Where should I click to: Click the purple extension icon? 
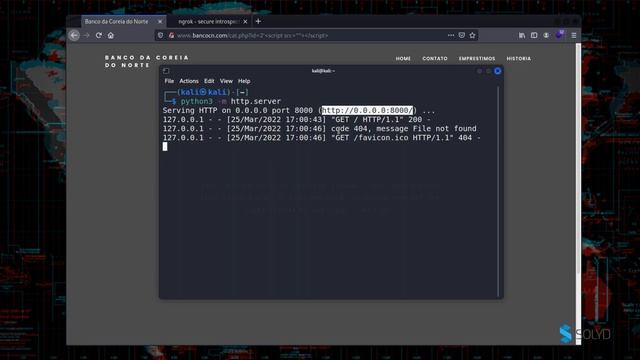tap(559, 35)
